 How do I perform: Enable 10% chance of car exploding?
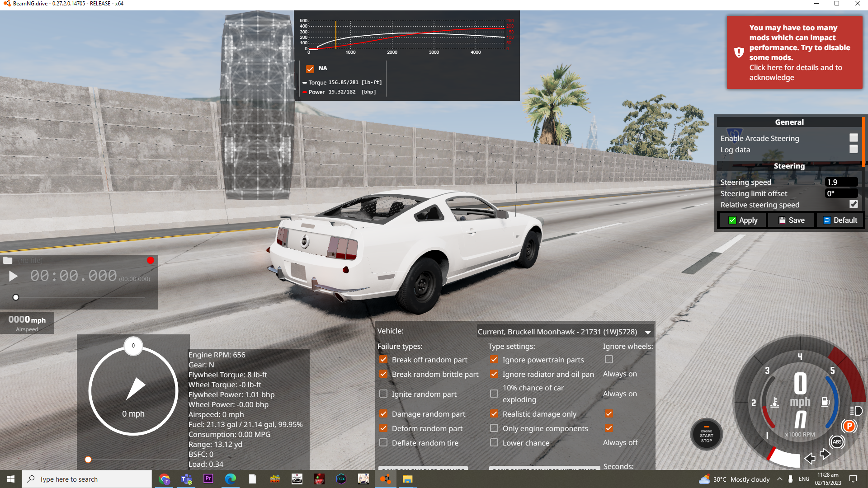pos(494,394)
